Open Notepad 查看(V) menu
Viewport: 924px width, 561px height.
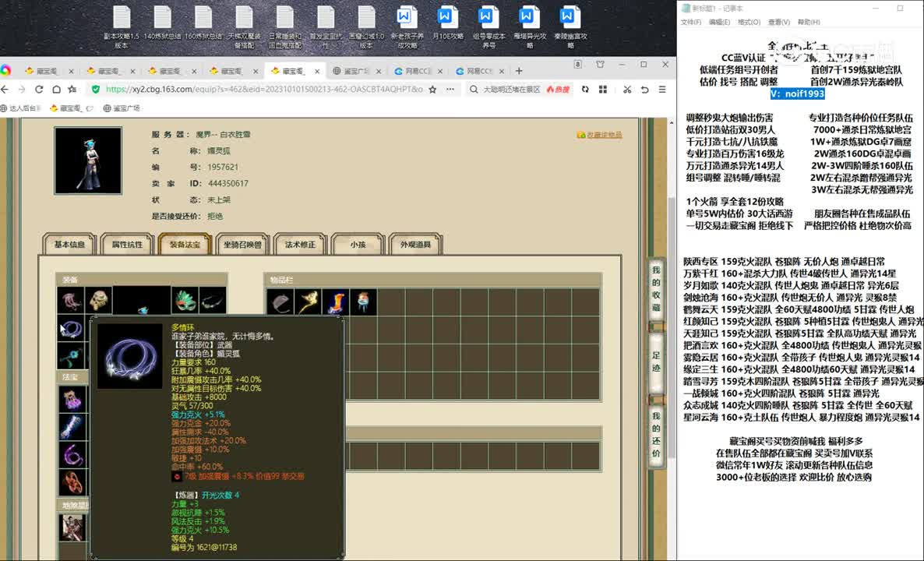point(778,23)
